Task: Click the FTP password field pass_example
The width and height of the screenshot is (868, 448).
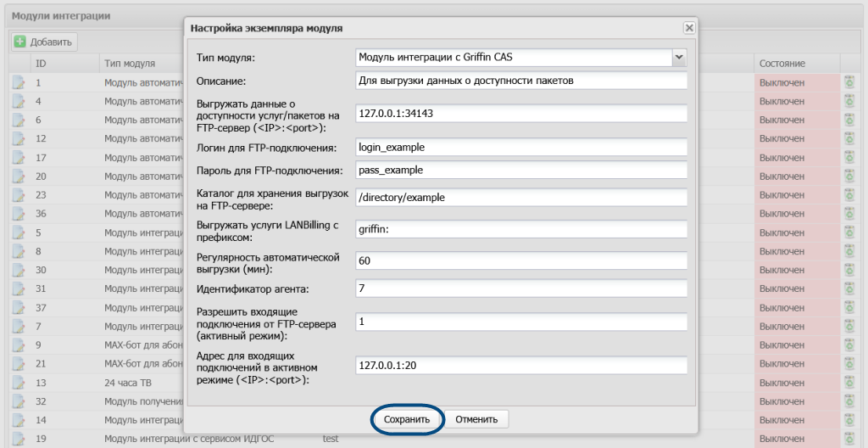Action: (x=521, y=170)
